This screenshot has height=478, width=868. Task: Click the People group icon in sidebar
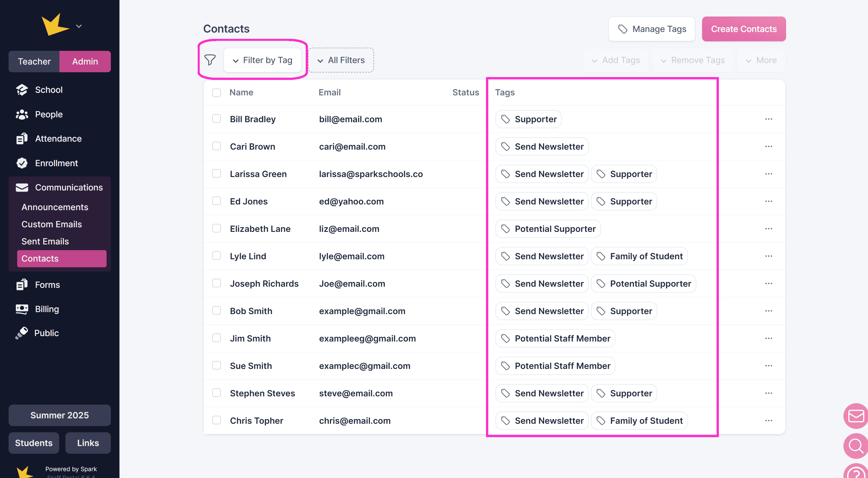tap(22, 115)
